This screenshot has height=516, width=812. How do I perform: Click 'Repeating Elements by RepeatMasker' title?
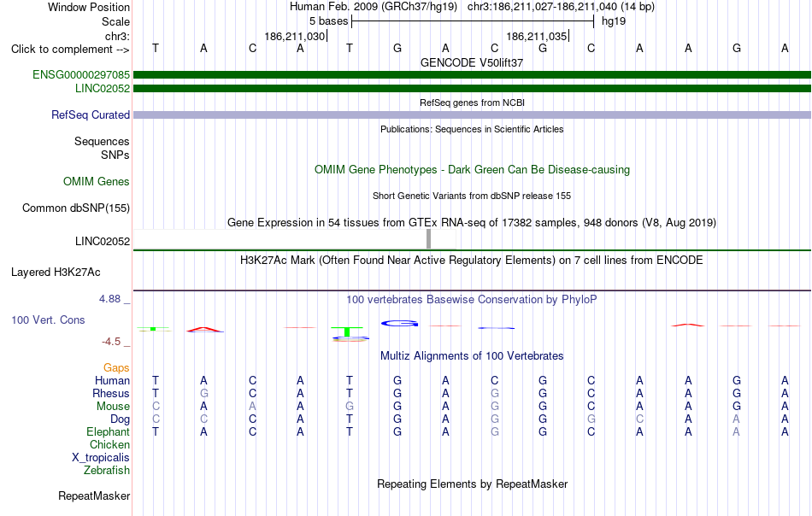coord(472,484)
